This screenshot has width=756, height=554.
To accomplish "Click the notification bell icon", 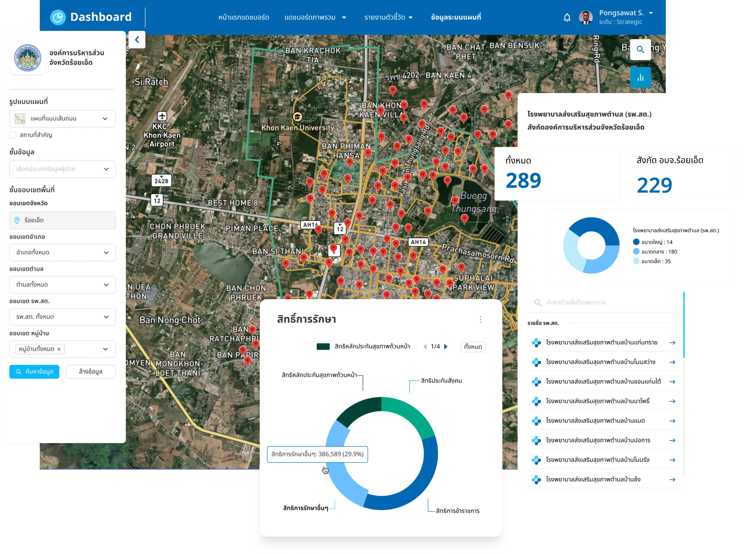I will pyautogui.click(x=567, y=17).
